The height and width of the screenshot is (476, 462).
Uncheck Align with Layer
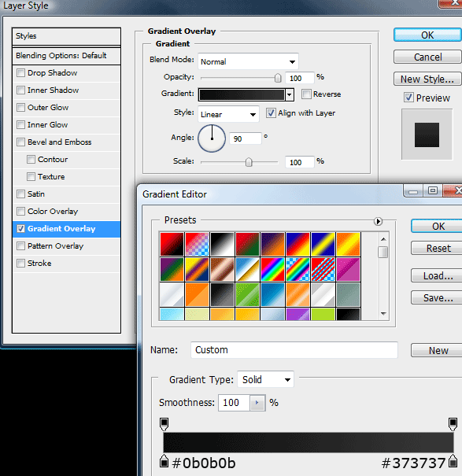pos(271,113)
